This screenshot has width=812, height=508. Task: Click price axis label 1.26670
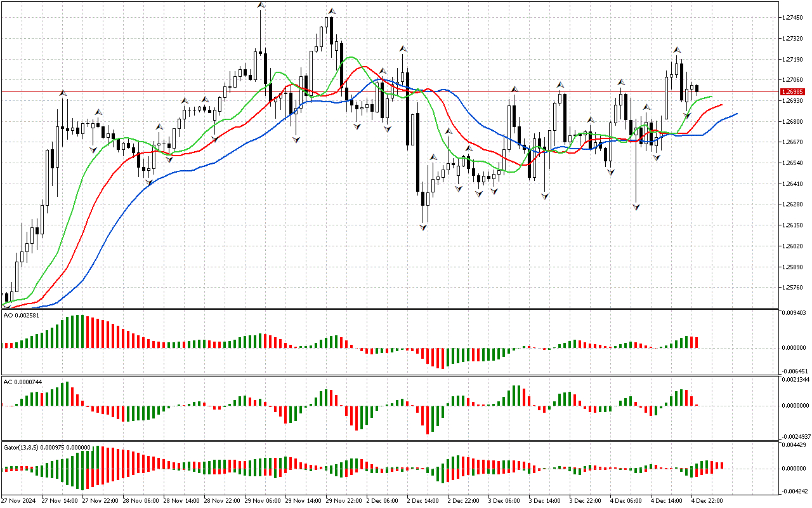[x=794, y=142]
